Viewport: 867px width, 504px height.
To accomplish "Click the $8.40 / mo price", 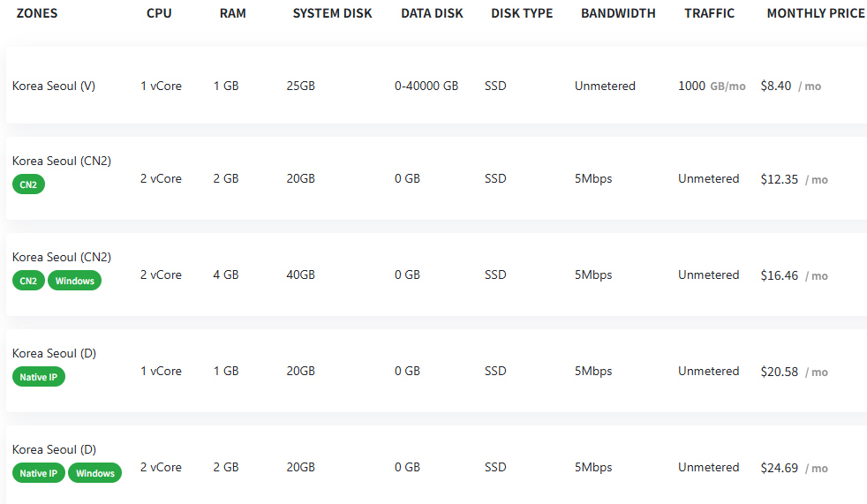I will coord(791,87).
